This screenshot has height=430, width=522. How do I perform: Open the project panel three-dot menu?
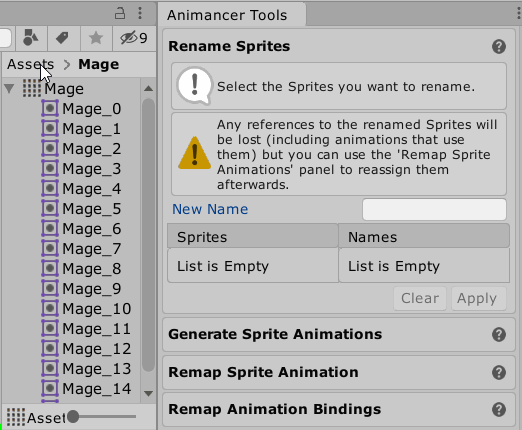140,13
